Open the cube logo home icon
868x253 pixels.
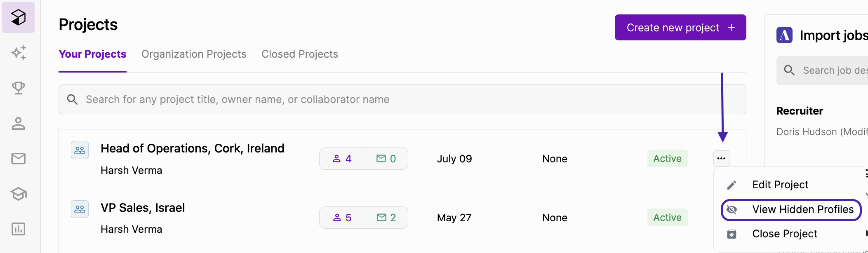coord(18,17)
